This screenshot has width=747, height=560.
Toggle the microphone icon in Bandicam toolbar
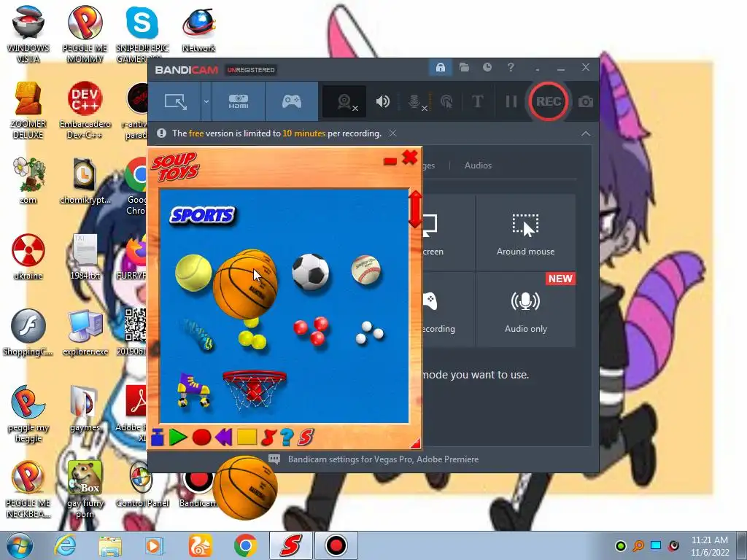(x=415, y=102)
